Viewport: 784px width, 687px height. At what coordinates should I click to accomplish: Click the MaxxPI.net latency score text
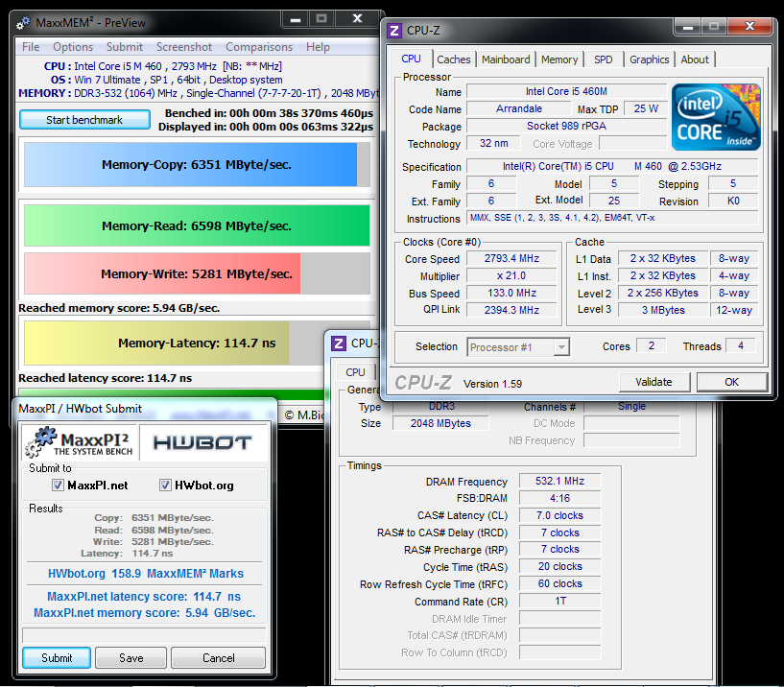point(144,597)
